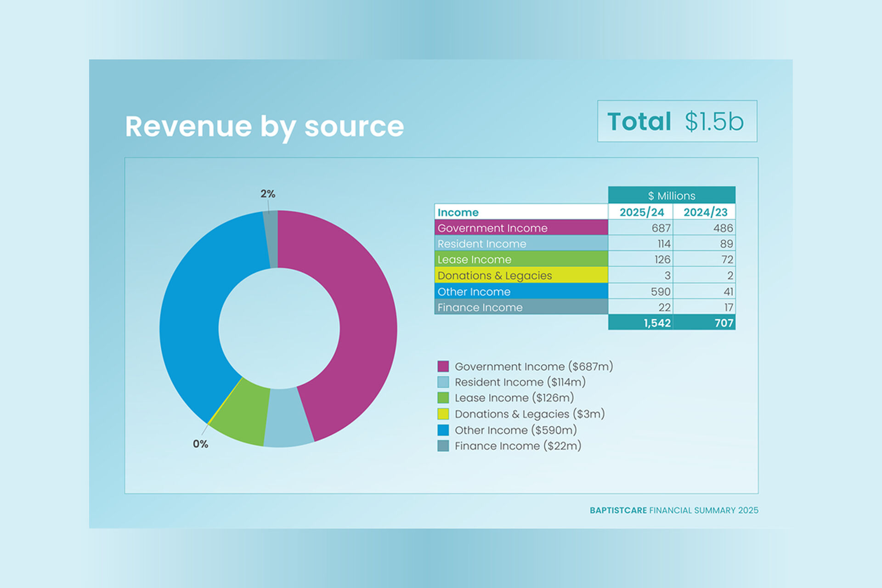This screenshot has height=588, width=882.
Task: Click the Other Income blue legend square
Action: point(443,430)
